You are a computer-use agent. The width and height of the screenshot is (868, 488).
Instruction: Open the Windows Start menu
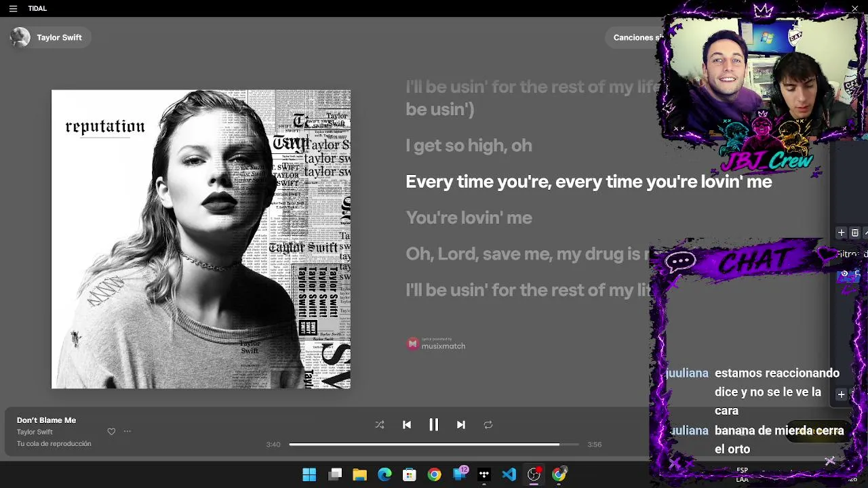point(309,474)
